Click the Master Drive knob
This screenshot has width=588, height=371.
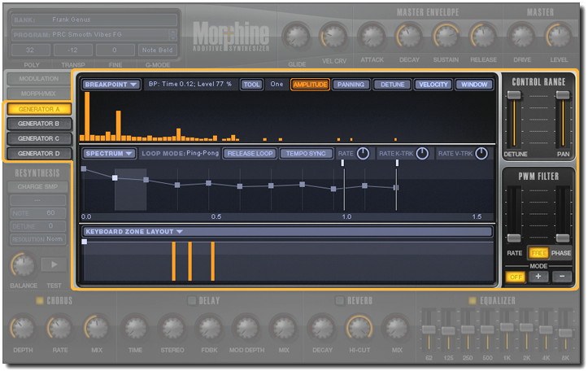click(x=521, y=36)
